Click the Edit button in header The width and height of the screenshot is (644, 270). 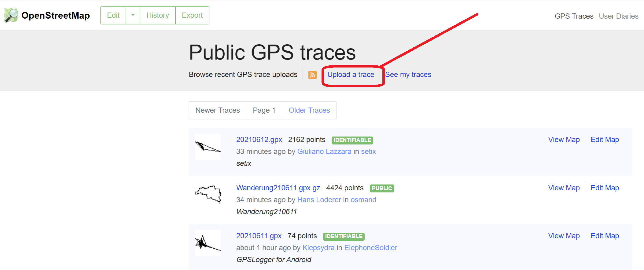[x=113, y=15]
